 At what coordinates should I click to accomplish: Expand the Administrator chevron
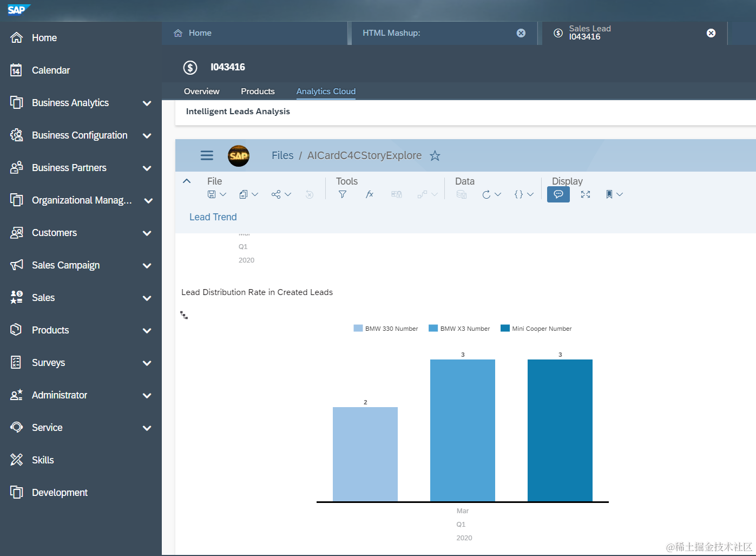click(147, 395)
